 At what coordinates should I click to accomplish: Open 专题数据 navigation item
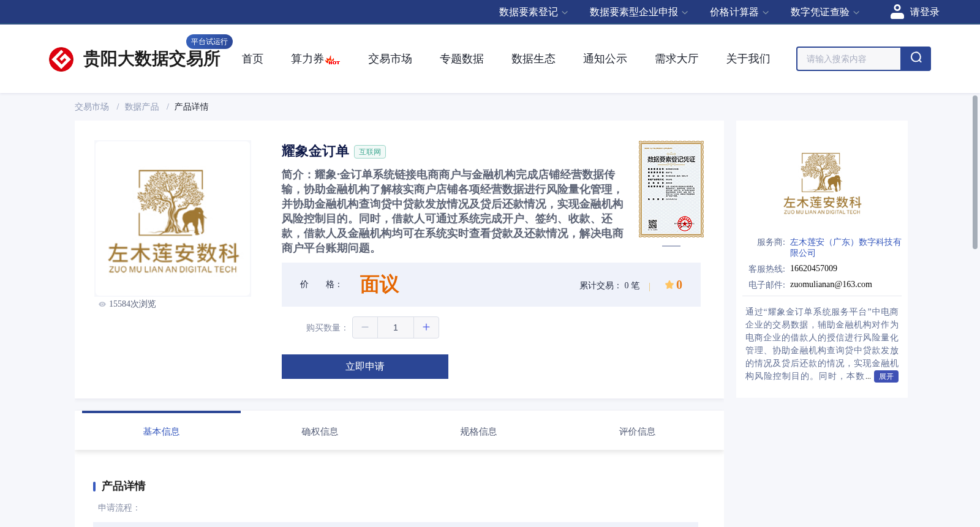[462, 59]
